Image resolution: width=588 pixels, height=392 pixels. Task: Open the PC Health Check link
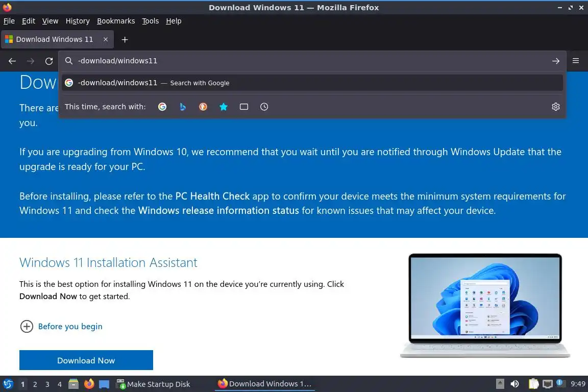[212, 196]
